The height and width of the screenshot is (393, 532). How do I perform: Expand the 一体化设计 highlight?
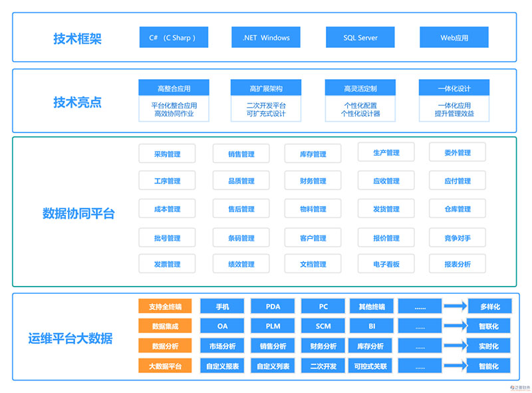(453, 87)
